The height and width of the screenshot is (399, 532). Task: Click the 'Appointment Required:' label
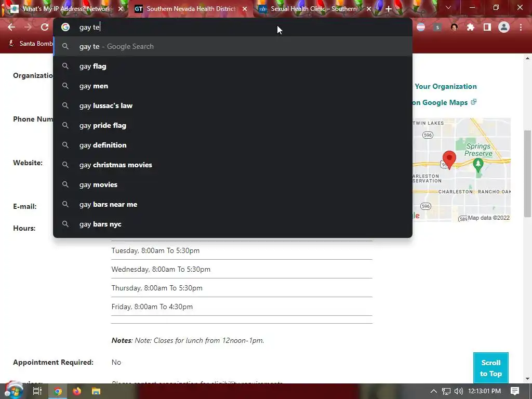[54, 362]
